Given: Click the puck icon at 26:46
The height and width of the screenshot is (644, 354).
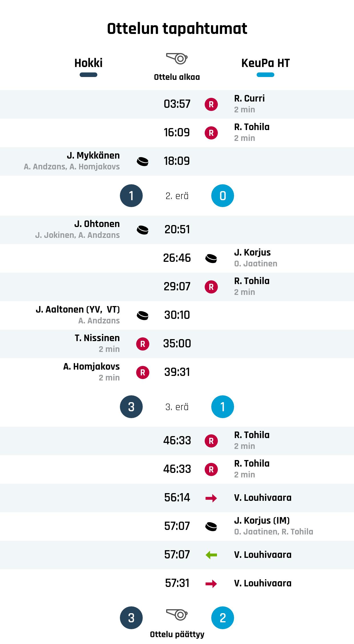Looking at the screenshot, I should coord(211,258).
